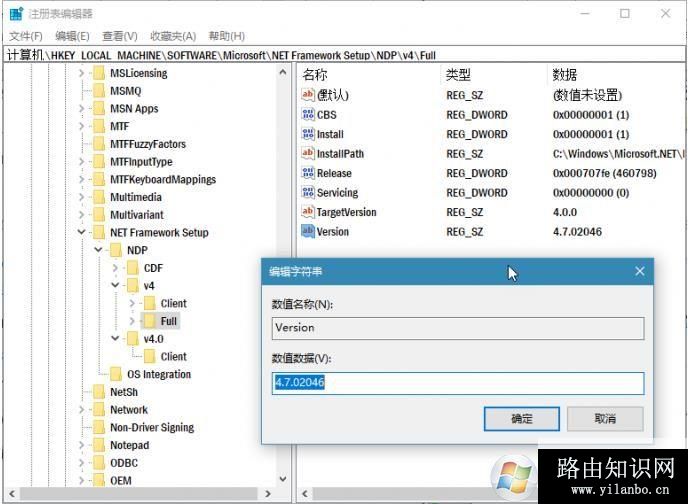Screen dimensions: 688x504
Task: Select the MTFInputType folder icon
Action: tap(99, 161)
